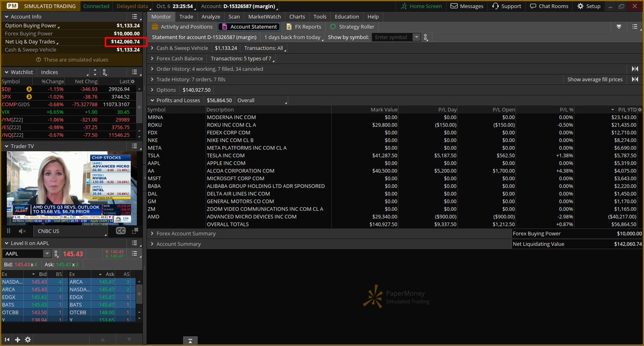Click the collapse sidebar icon at bottom left
Viewport: 644px width, 346px height.
click(x=8, y=340)
